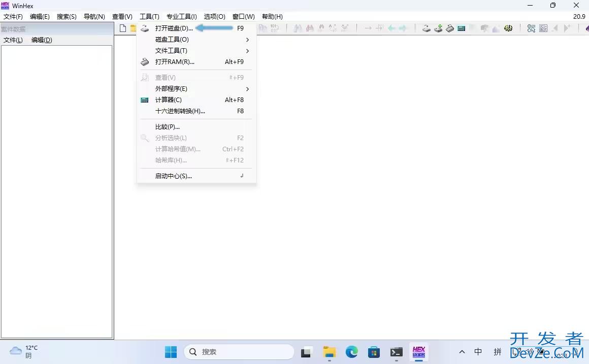Open Microsoft Edge from the taskbar
The height and width of the screenshot is (364, 589).
(351, 352)
